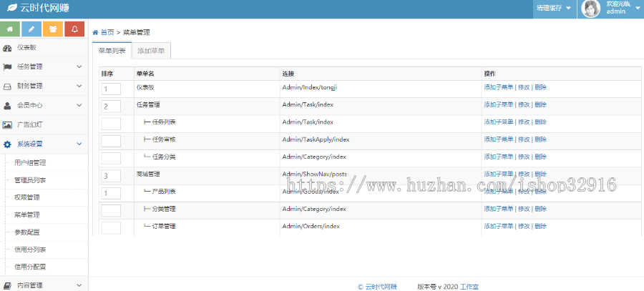Open 权限管理 in the sidebar
This screenshot has height=291, width=644.
pyautogui.click(x=26, y=197)
